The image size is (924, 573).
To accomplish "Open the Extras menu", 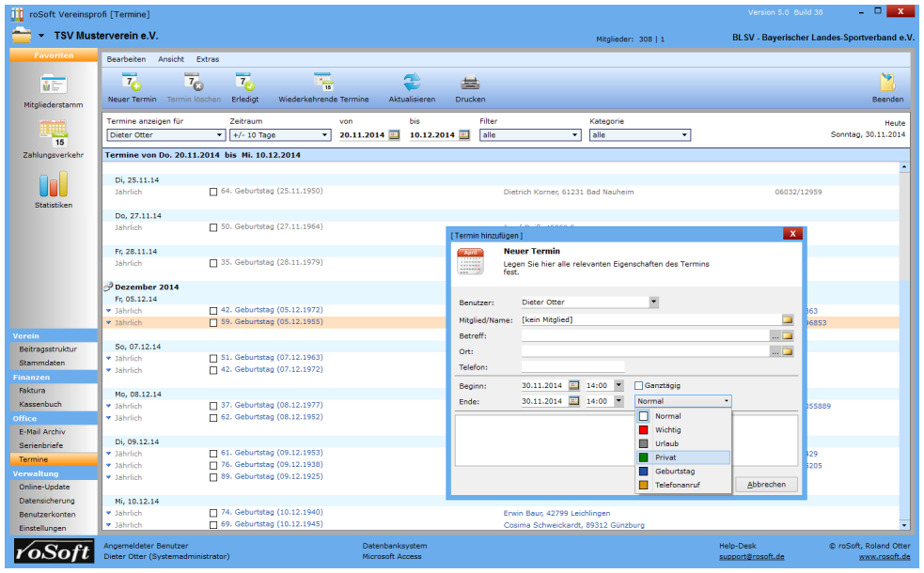I will pos(207,59).
